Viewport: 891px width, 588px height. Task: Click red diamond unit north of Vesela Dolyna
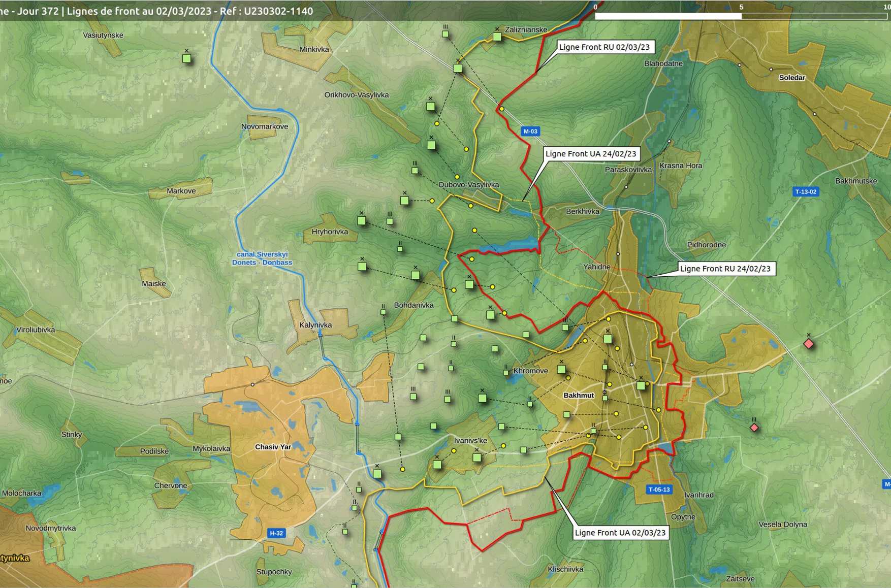coord(754,428)
